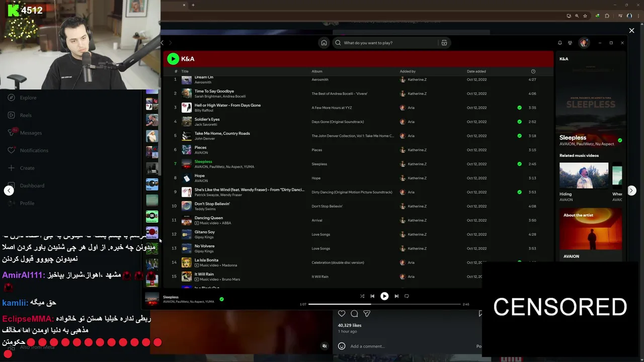Open Instagram Messages in sidebar
This screenshot has width=644, height=362.
tap(25, 133)
